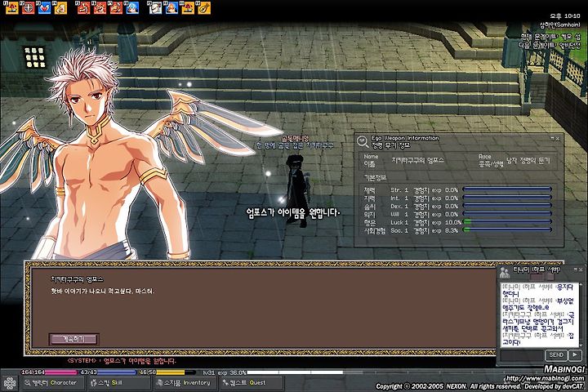Image resolution: width=588 pixels, height=392 pixels.
Task: Use the yellow hand First Aid hotkey icon
Action: click(60, 7)
